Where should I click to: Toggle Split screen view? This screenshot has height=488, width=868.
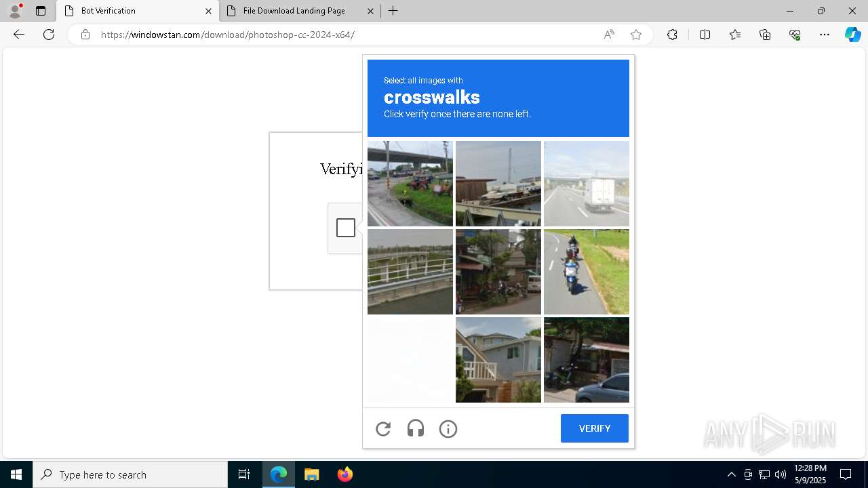pyautogui.click(x=705, y=35)
